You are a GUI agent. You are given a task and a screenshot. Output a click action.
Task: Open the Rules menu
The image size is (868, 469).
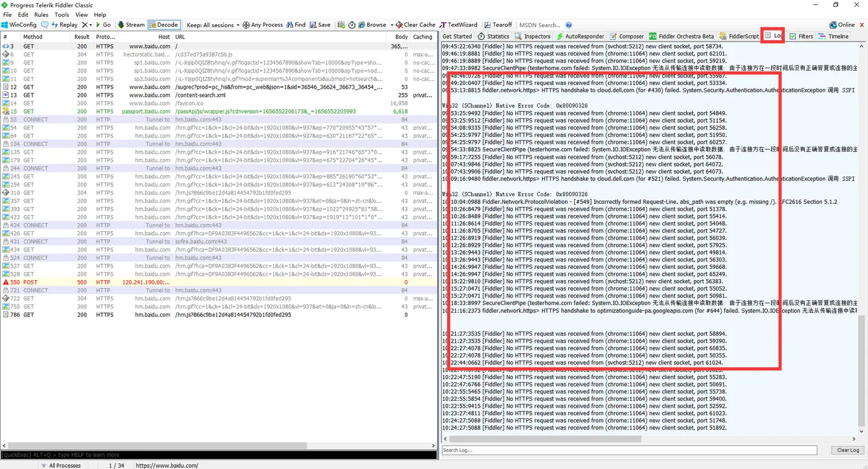[x=42, y=14]
